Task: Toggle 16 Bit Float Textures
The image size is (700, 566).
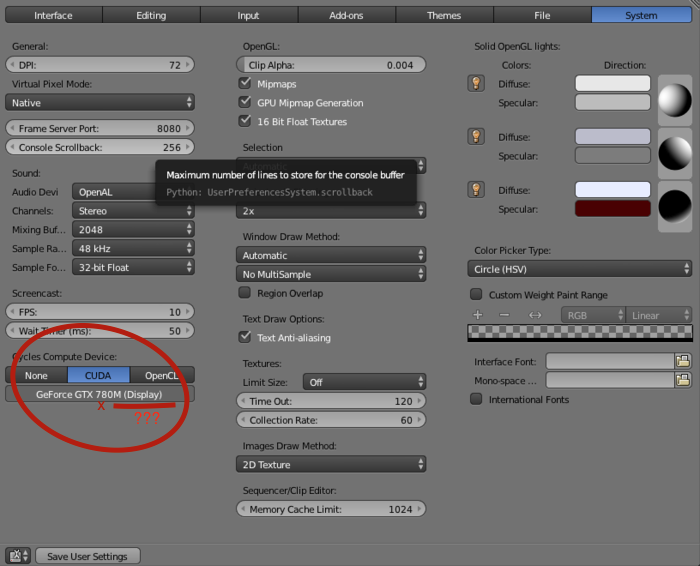Action: click(245, 121)
